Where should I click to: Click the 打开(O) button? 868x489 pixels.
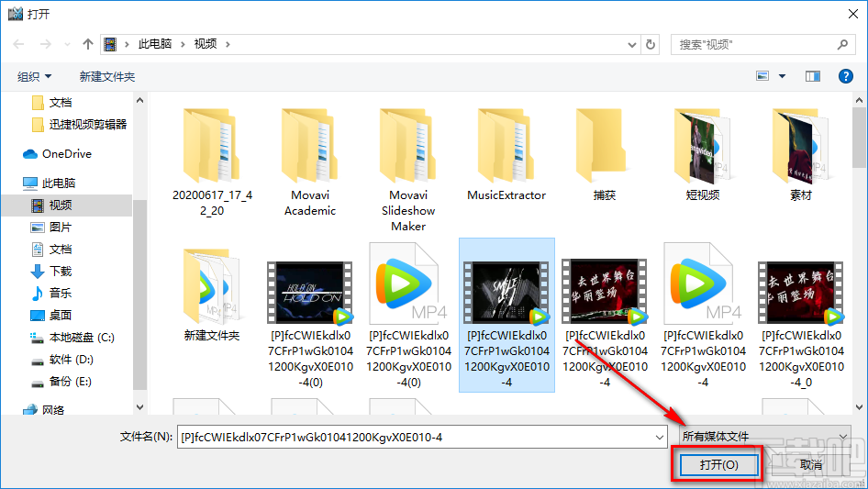pos(718,464)
